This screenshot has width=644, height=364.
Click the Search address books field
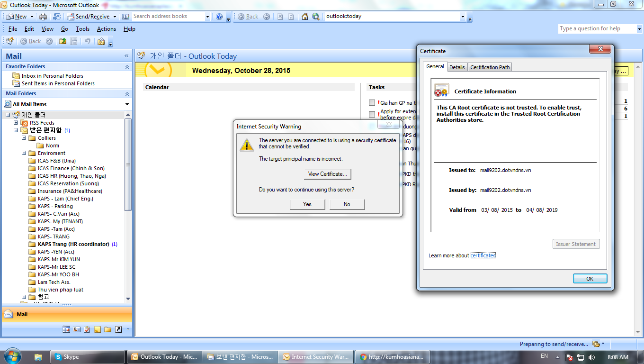168,16
